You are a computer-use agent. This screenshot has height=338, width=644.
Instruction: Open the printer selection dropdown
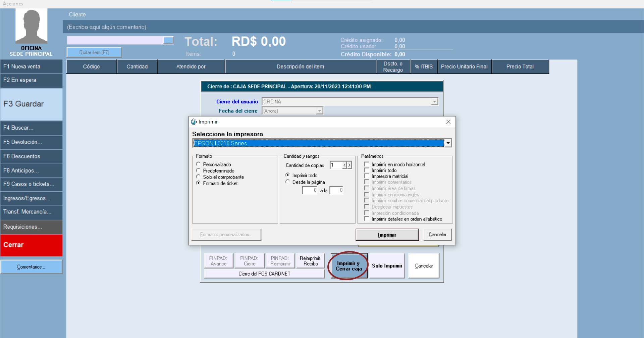click(x=448, y=143)
